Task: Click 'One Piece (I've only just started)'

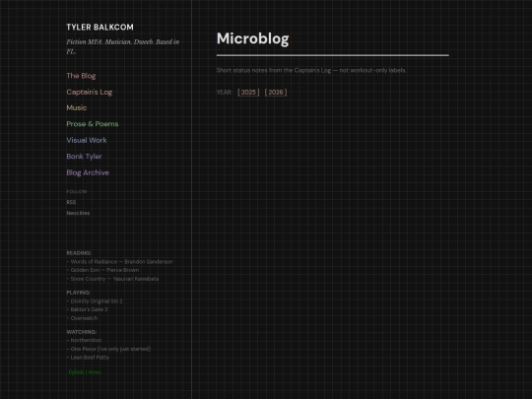Action: [108, 349]
